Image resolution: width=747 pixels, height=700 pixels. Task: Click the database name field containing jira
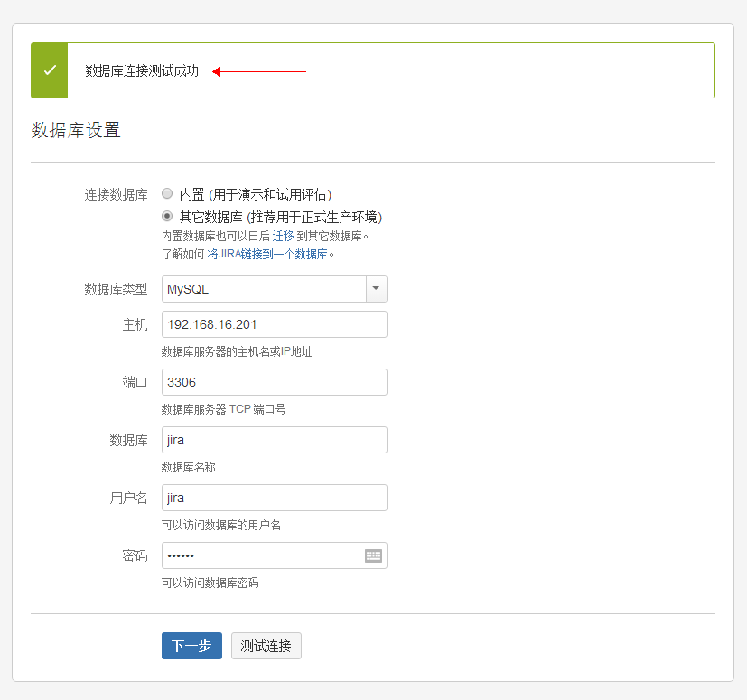[x=275, y=440]
